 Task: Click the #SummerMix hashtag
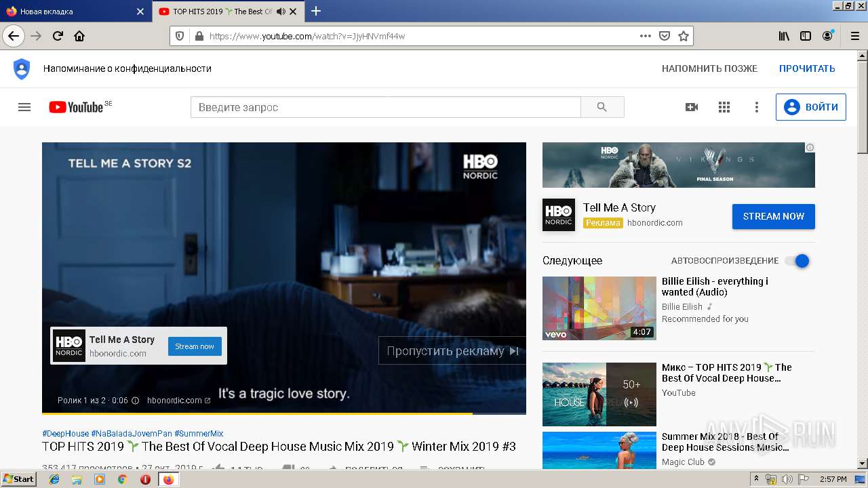pyautogui.click(x=199, y=434)
